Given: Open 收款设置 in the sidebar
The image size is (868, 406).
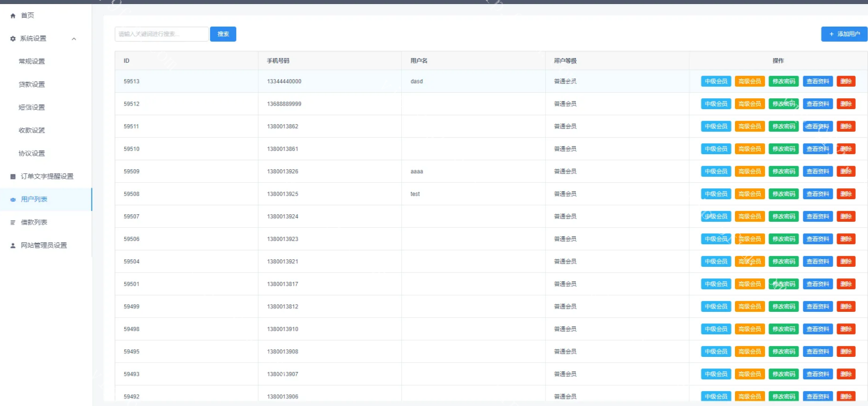Looking at the screenshot, I should coord(31,130).
